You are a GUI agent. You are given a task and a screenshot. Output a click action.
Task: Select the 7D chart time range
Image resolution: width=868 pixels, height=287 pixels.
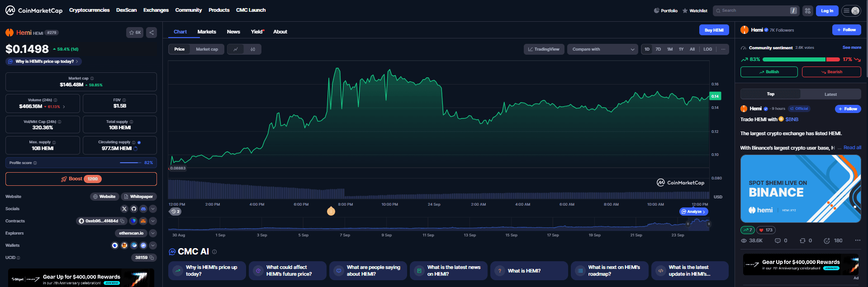coord(658,49)
